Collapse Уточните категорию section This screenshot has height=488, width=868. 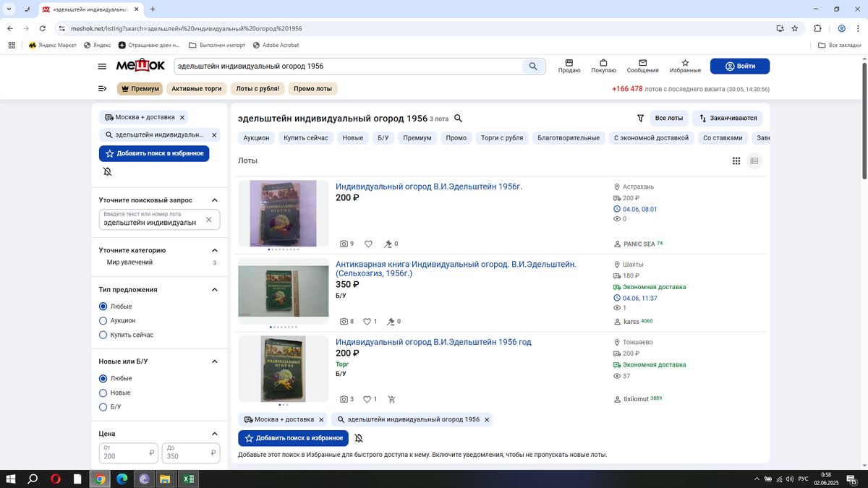coord(215,250)
